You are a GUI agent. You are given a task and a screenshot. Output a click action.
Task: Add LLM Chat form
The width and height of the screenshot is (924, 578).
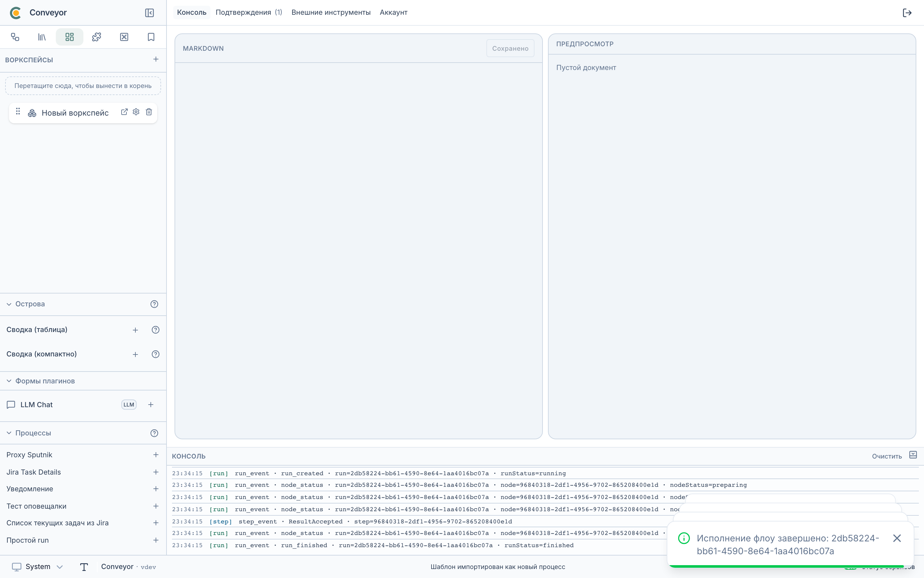[151, 405]
